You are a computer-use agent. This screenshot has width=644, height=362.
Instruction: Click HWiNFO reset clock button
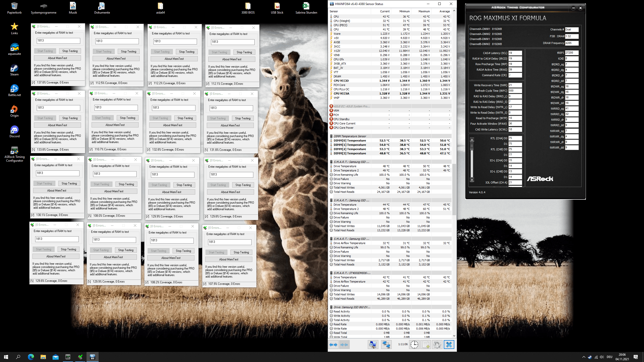coord(414,345)
